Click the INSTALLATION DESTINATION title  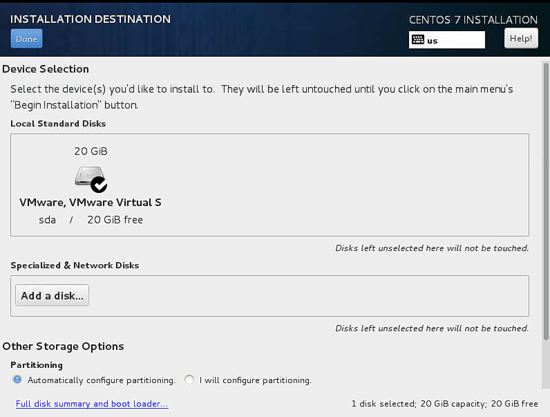pyautogui.click(x=90, y=19)
